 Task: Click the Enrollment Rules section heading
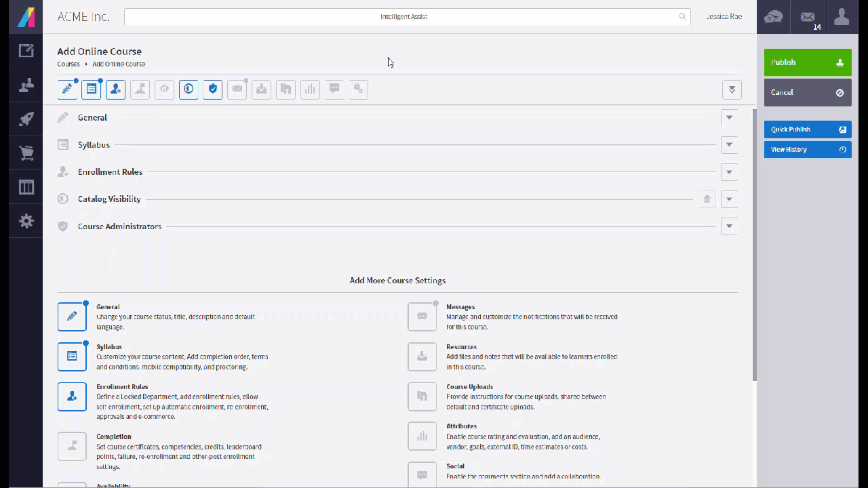(x=110, y=171)
